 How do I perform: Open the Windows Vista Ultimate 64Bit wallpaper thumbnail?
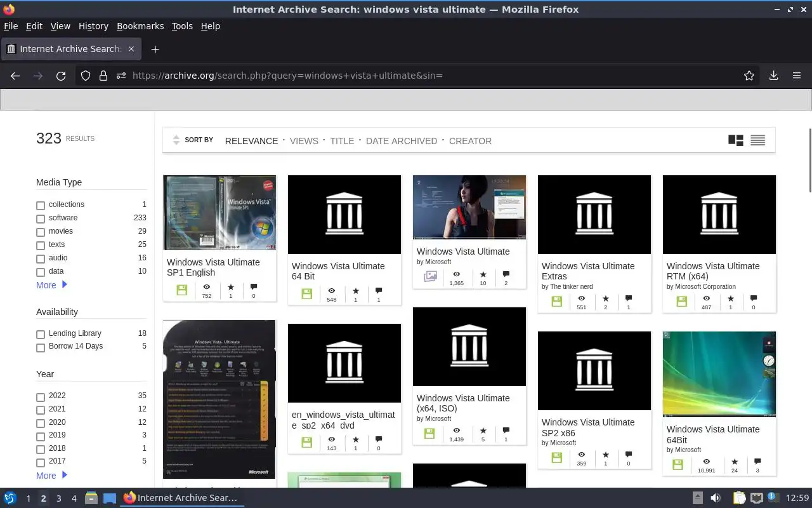point(719,374)
